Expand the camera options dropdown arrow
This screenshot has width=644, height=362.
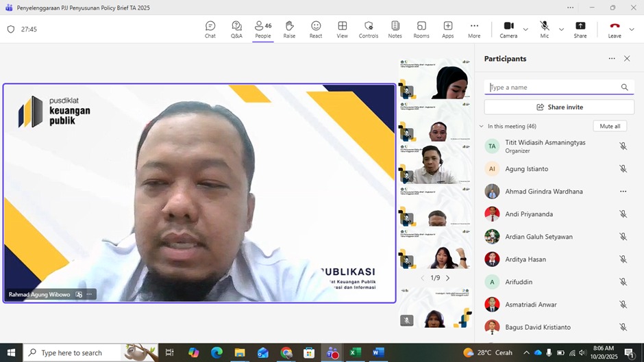[525, 29]
